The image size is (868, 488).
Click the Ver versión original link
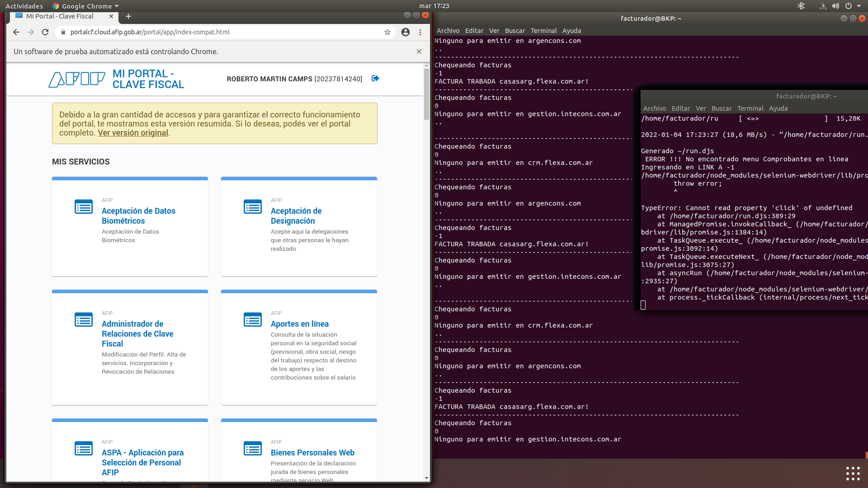[133, 133]
